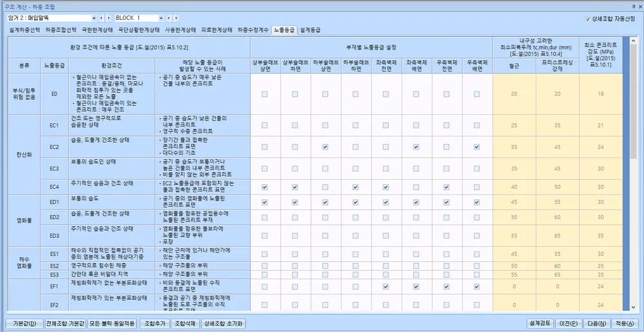Screen dimensions: 644x332
Task: Check ES2 for 우측벽체 전면
Action: (x=446, y=266)
